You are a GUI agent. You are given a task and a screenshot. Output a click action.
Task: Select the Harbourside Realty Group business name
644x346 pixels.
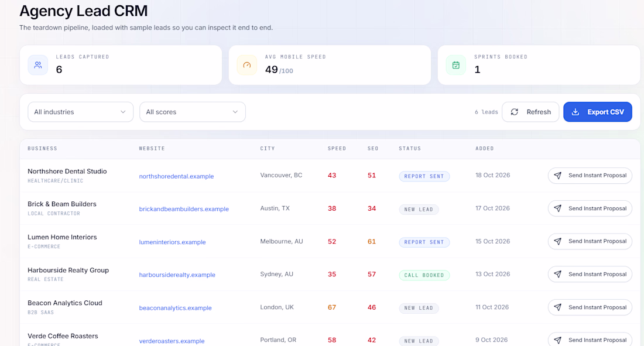[x=68, y=270]
